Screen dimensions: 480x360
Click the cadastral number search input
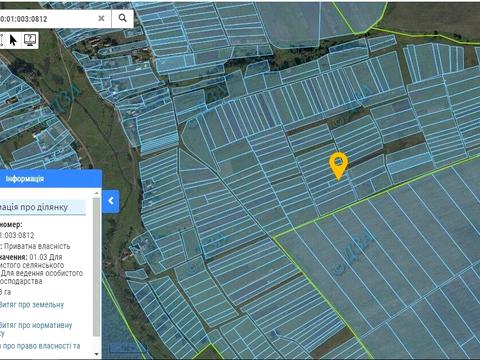47,19
